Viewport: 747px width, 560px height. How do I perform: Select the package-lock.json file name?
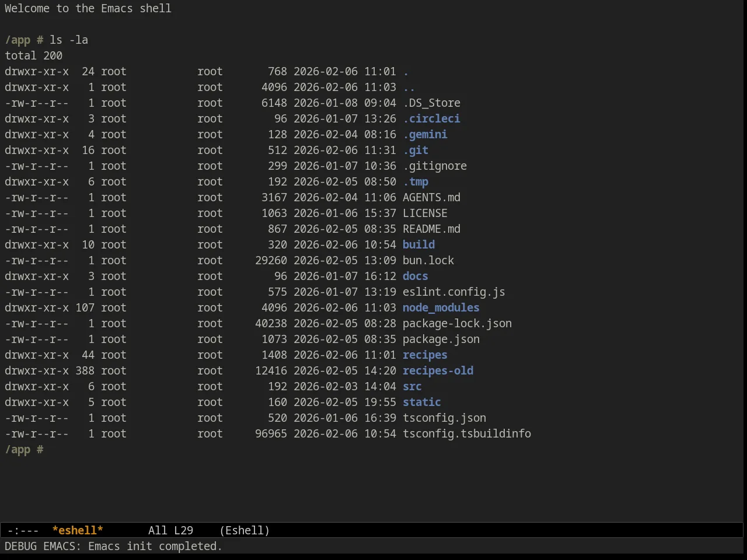click(x=457, y=323)
